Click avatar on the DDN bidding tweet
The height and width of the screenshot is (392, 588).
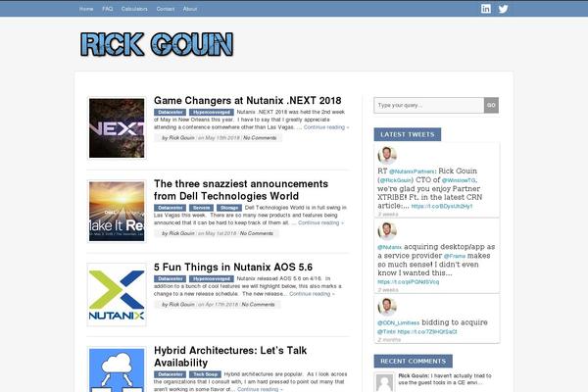pyautogui.click(x=387, y=306)
